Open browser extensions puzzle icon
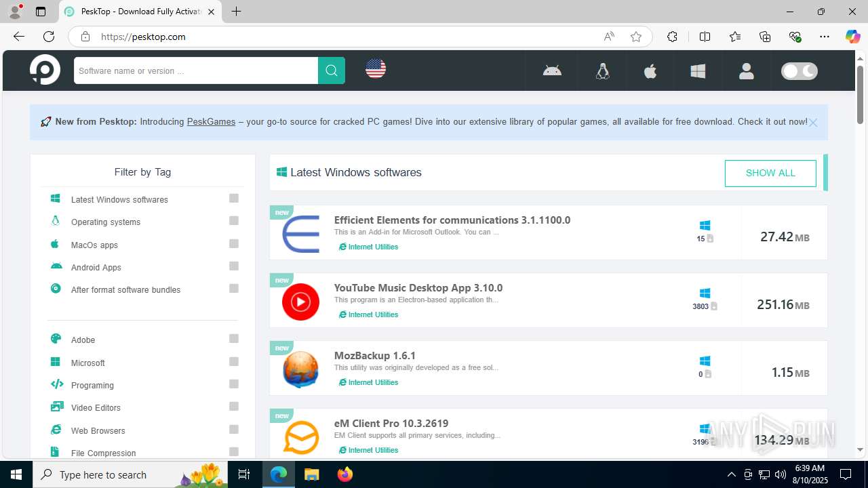This screenshot has width=868, height=488. point(672,37)
